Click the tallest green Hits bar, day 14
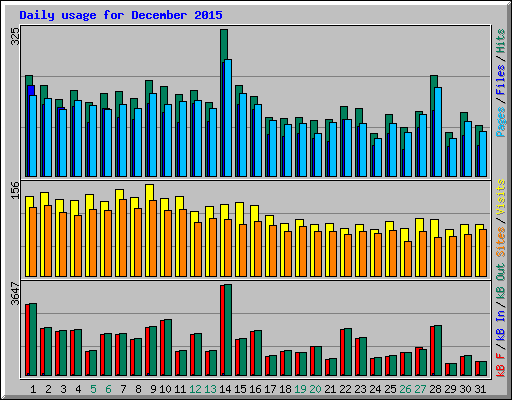The width and height of the screenshot is (512, 400). pyautogui.click(x=224, y=45)
